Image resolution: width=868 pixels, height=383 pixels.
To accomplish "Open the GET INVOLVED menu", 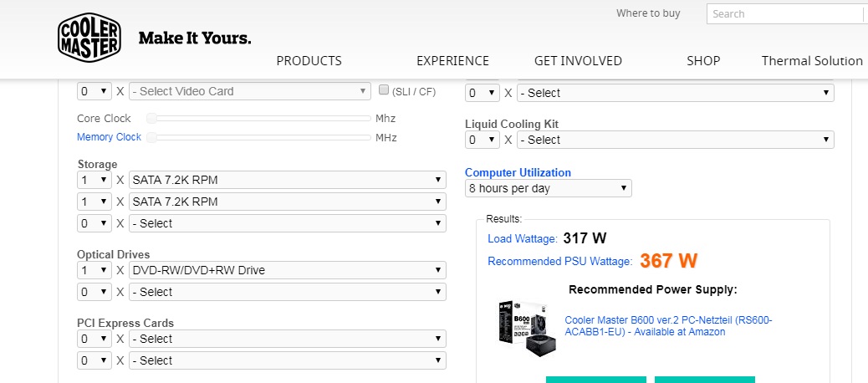I will (x=578, y=60).
